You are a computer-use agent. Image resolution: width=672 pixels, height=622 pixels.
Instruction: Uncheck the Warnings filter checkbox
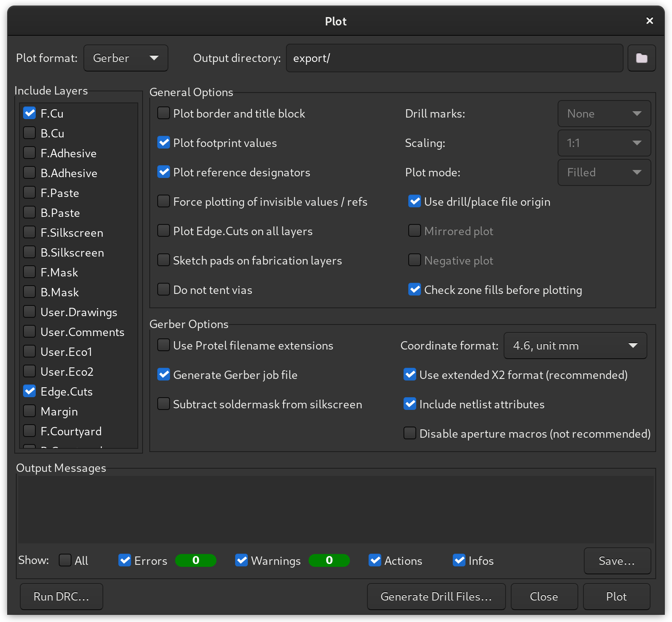(241, 560)
